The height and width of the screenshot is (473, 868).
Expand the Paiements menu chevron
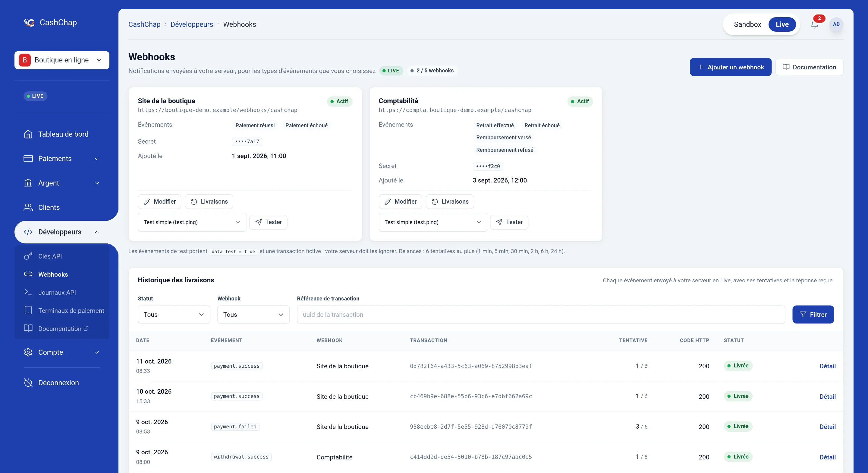(97, 159)
